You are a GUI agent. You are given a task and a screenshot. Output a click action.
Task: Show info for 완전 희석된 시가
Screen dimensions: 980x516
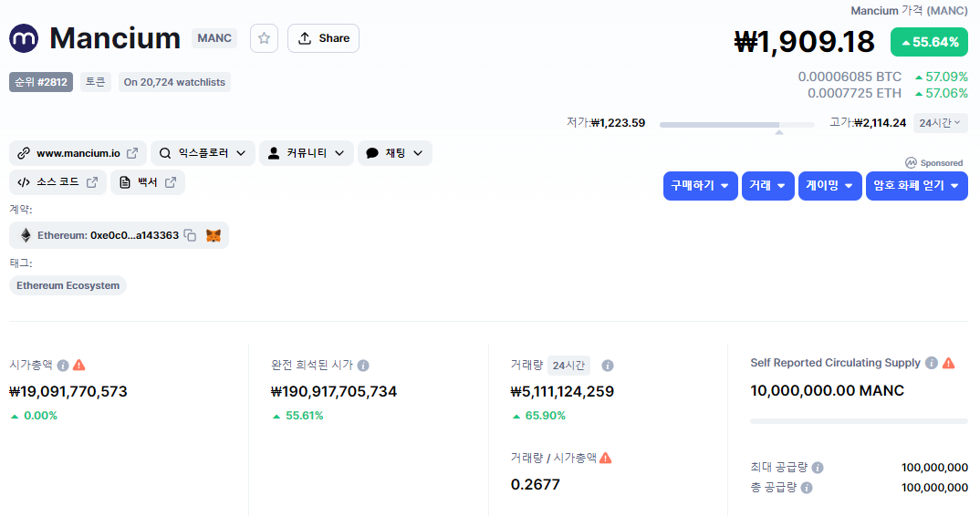(x=363, y=366)
